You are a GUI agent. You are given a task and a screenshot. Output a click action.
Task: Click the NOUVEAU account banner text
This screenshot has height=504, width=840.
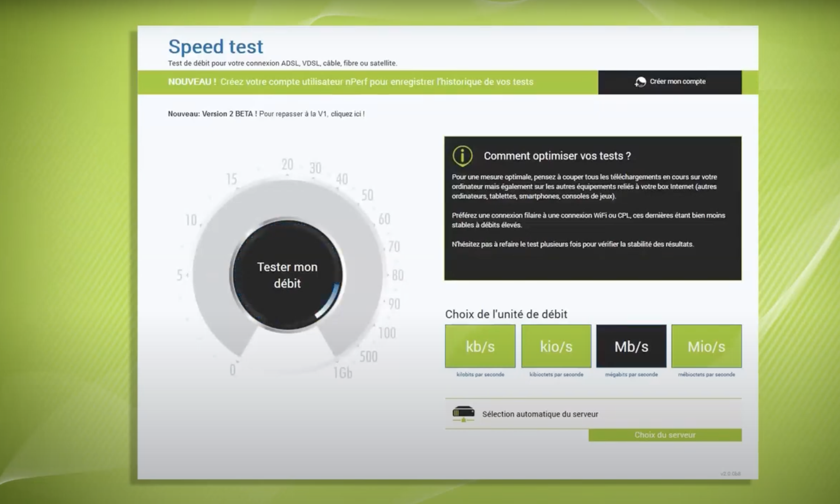tap(351, 82)
